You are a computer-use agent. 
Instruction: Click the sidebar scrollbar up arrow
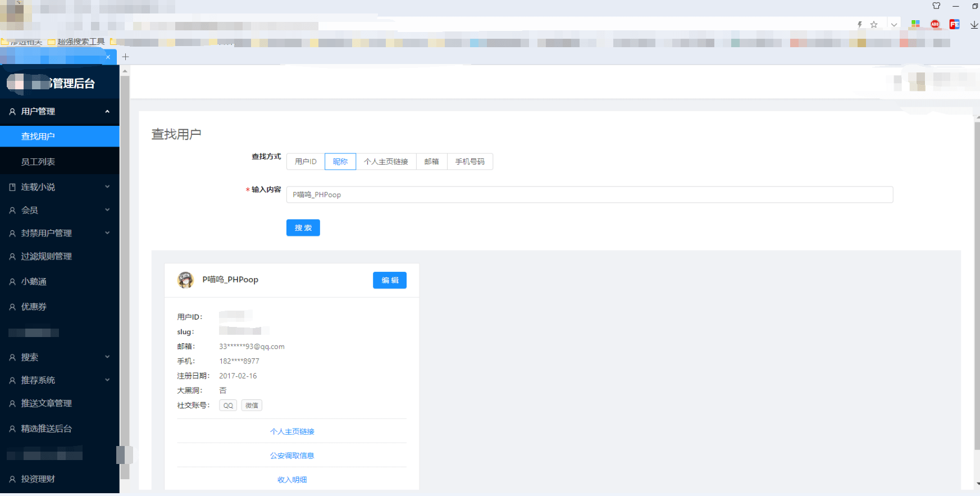pos(125,71)
